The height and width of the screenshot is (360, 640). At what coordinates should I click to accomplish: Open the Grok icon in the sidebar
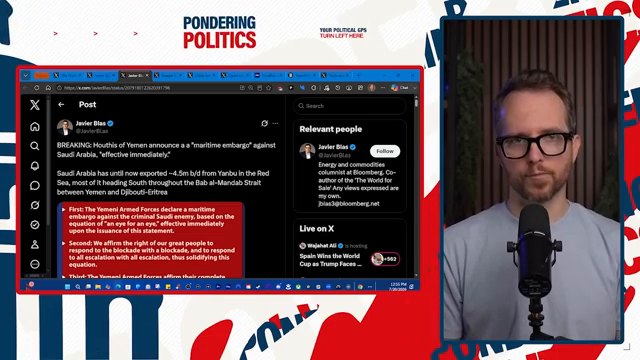point(35,205)
